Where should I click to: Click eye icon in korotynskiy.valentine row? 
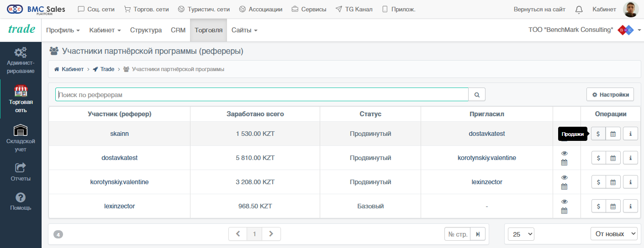(x=564, y=177)
